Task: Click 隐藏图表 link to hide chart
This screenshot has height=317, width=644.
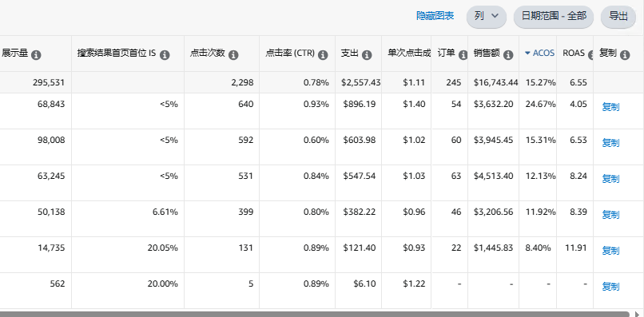Action: 435,16
